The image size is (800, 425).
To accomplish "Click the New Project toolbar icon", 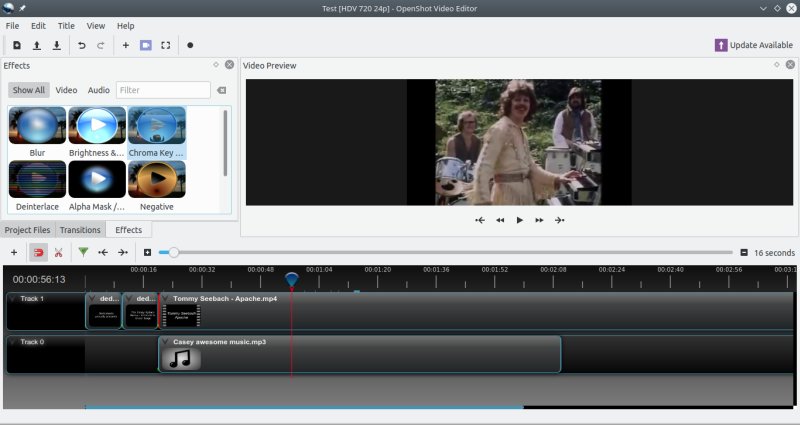I will (x=17, y=45).
